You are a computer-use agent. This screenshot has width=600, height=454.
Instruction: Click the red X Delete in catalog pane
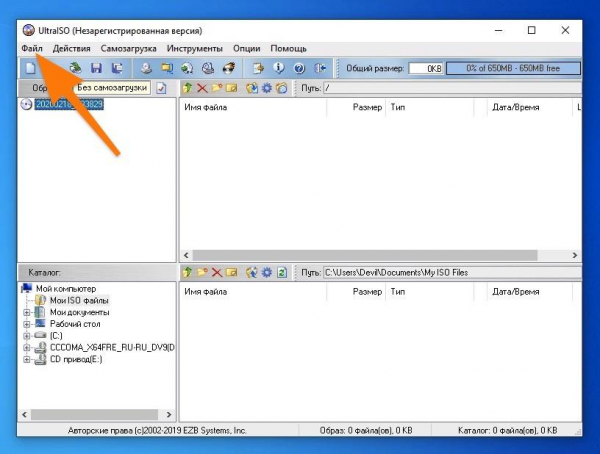217,273
